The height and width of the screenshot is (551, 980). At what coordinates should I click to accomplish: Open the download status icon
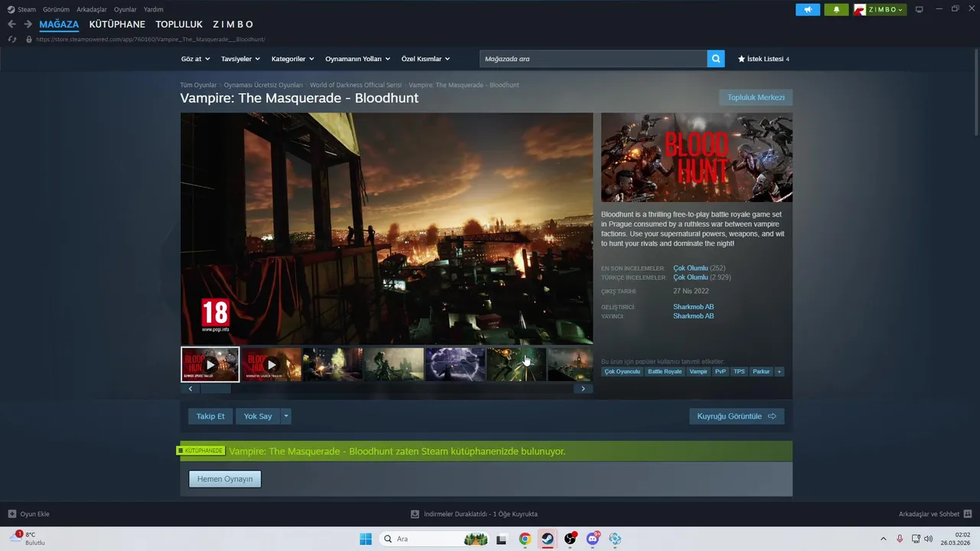tap(415, 514)
